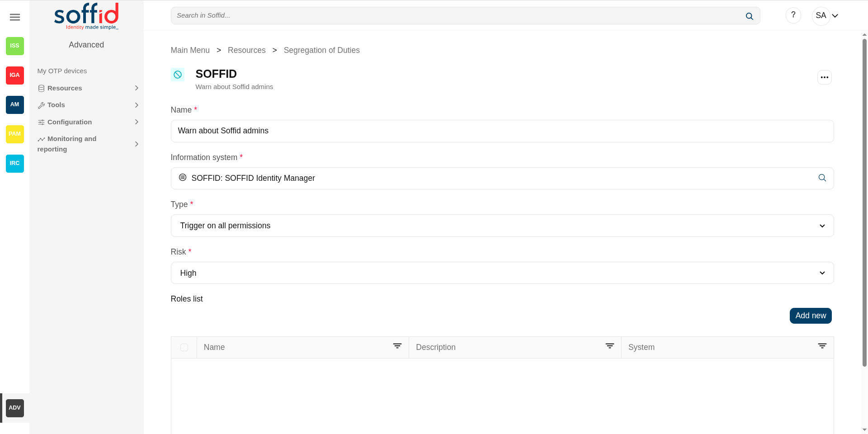This screenshot has width=868, height=434.
Task: Go to Resources breadcrumb
Action: (x=246, y=50)
